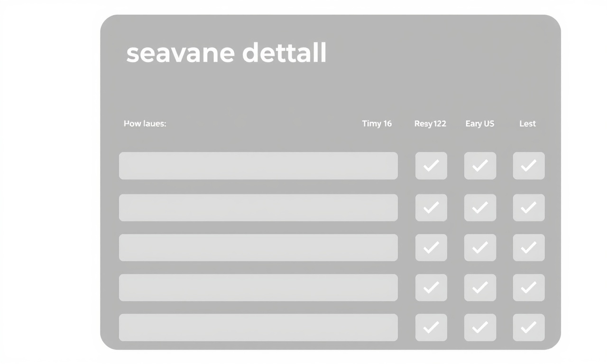
Task: Disable fourth row Lest checkbox
Action: tap(529, 287)
